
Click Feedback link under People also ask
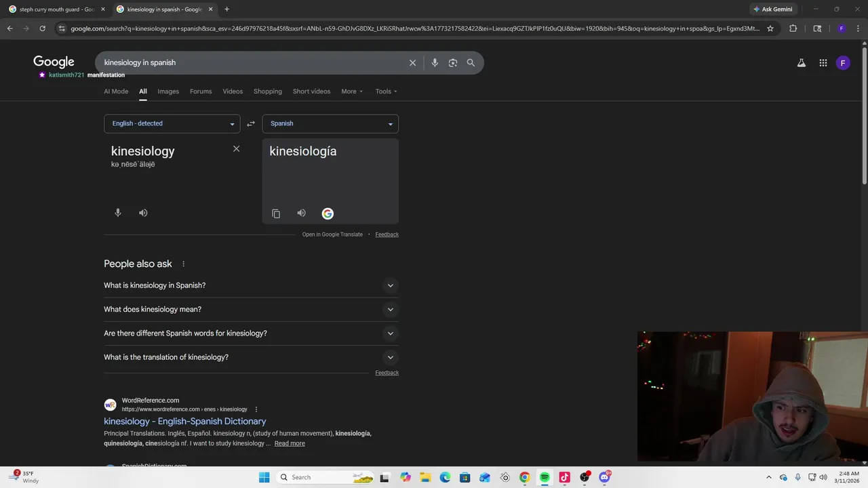(387, 373)
